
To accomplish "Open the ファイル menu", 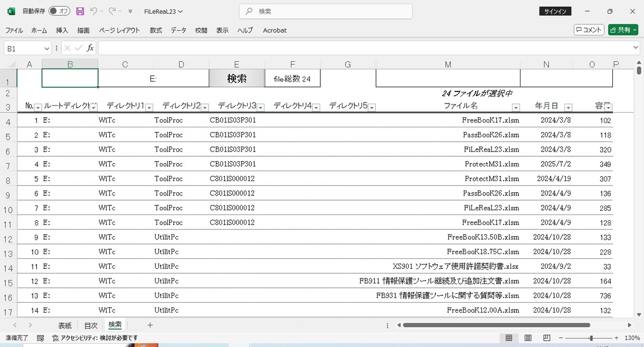I will pyautogui.click(x=14, y=31).
